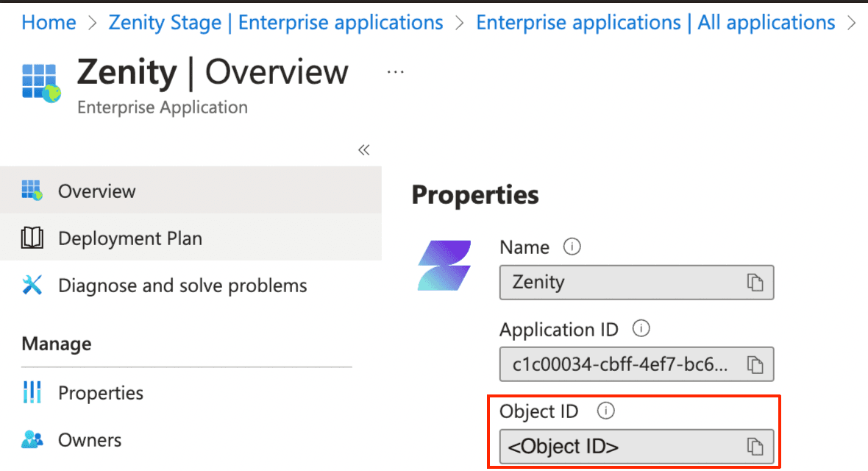
Task: Click the Owners people icon
Action: click(x=32, y=439)
